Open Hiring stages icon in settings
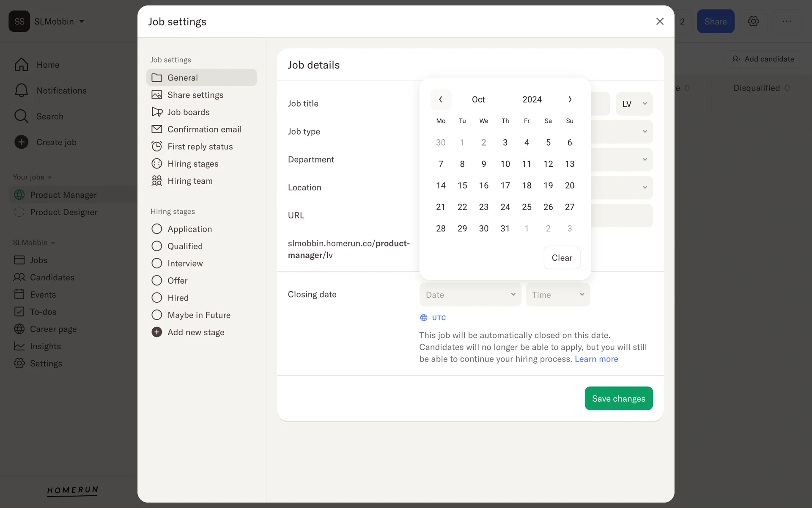This screenshot has width=812, height=508. click(157, 164)
